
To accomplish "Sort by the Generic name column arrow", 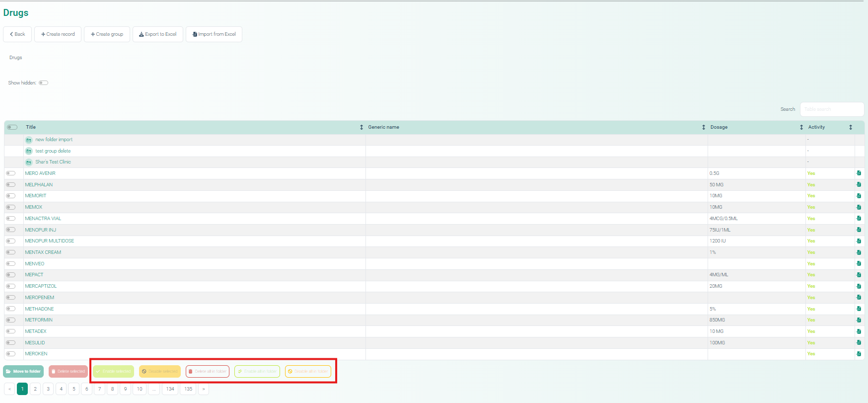I will pyautogui.click(x=703, y=127).
